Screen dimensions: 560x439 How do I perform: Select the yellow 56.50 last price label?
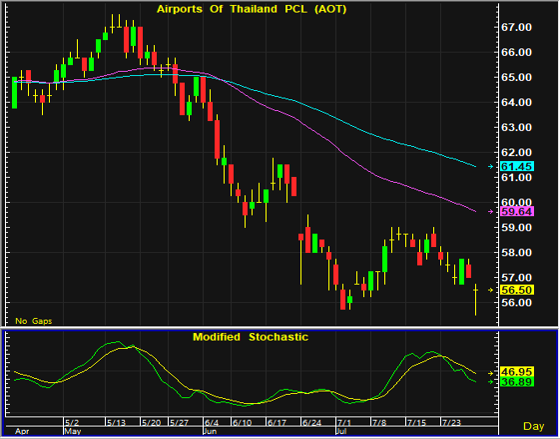pos(517,290)
